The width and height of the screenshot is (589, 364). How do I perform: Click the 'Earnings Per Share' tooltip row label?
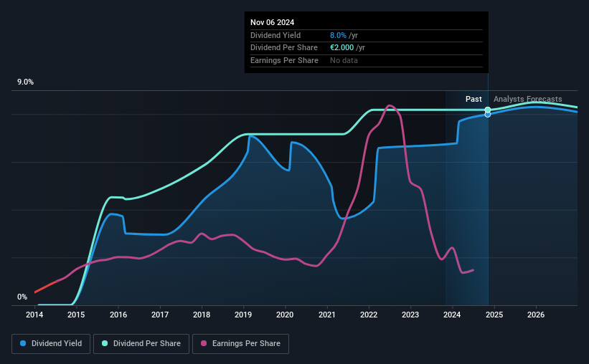[x=284, y=60]
